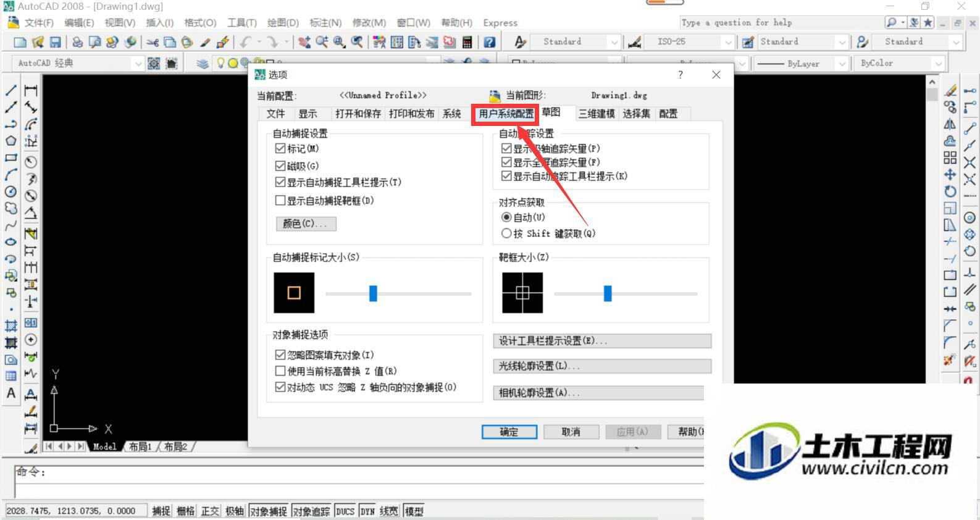The width and height of the screenshot is (980, 520).
Task: Click 光线轮廓设置(L)... button
Action: [x=602, y=366]
